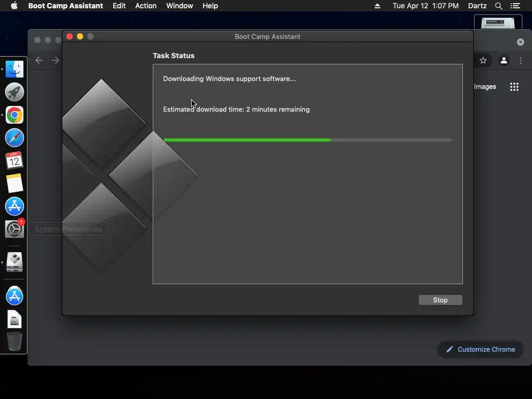
Task: Open the Window menu
Action: click(x=179, y=6)
